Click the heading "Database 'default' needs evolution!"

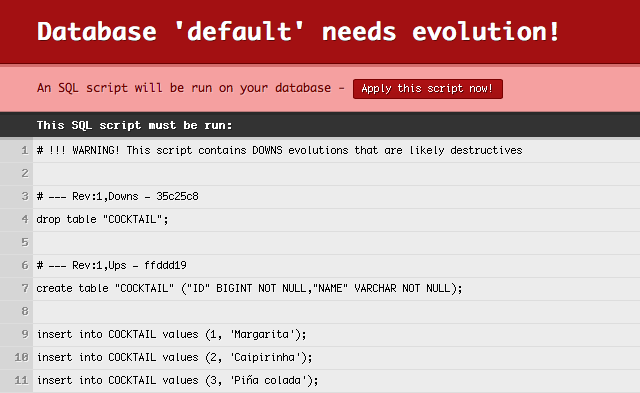pos(298,31)
